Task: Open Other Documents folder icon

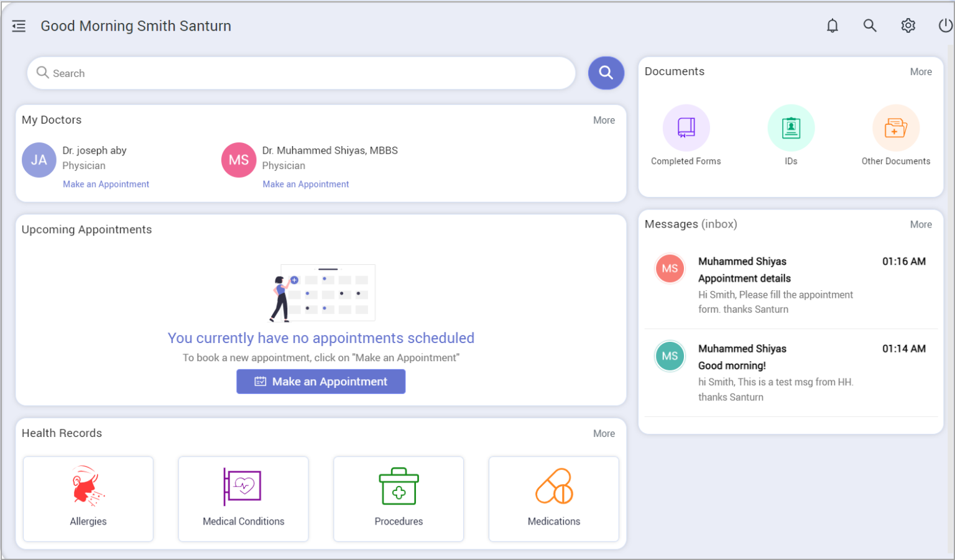Action: coord(895,127)
